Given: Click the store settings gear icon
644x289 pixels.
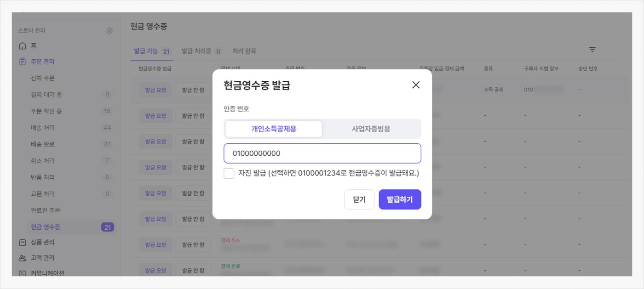Looking at the screenshot, I should 109,31.
